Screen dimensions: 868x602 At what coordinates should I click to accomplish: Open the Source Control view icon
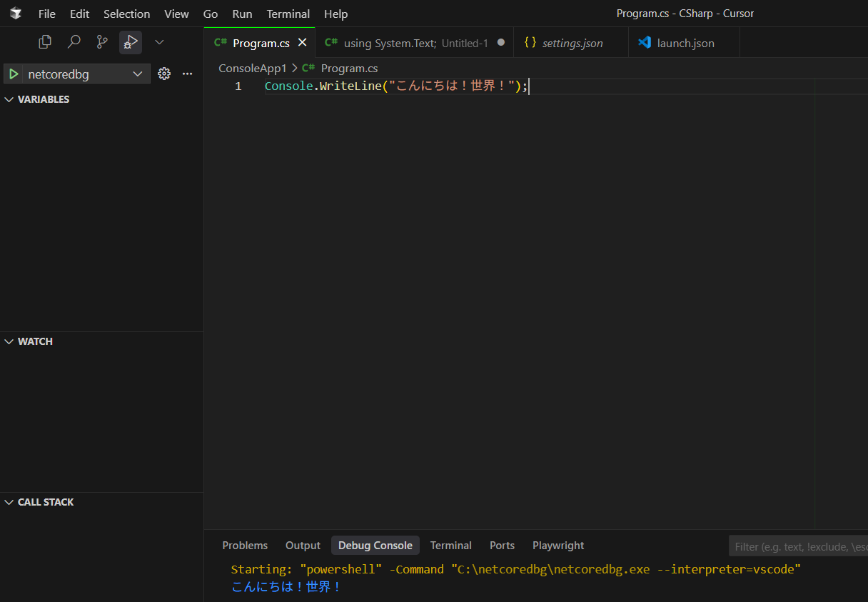click(102, 42)
